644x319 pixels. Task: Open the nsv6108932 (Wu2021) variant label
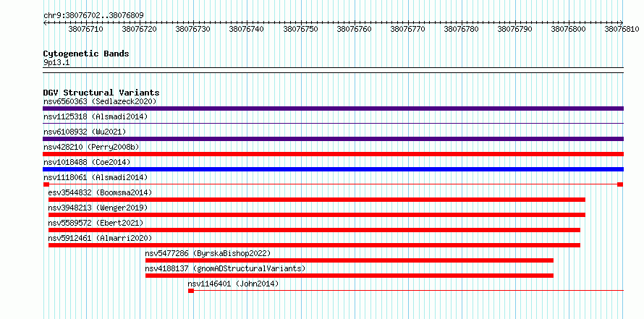pyautogui.click(x=85, y=132)
